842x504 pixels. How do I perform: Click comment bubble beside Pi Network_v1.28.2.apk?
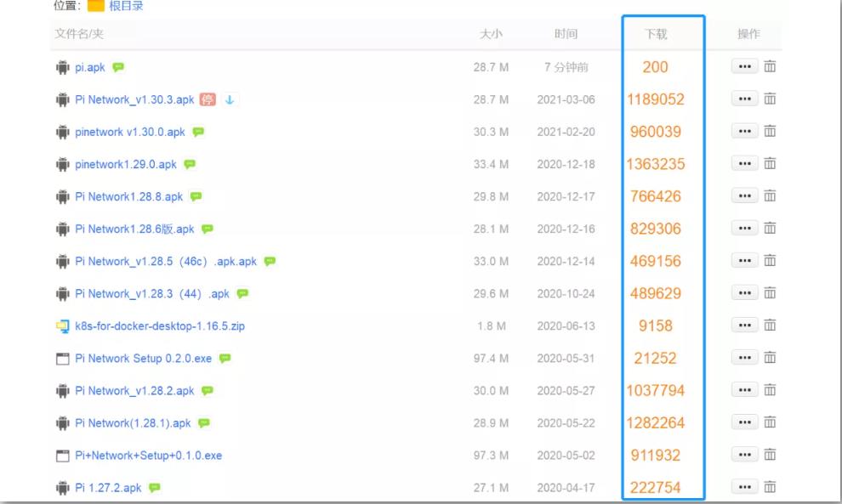(208, 390)
